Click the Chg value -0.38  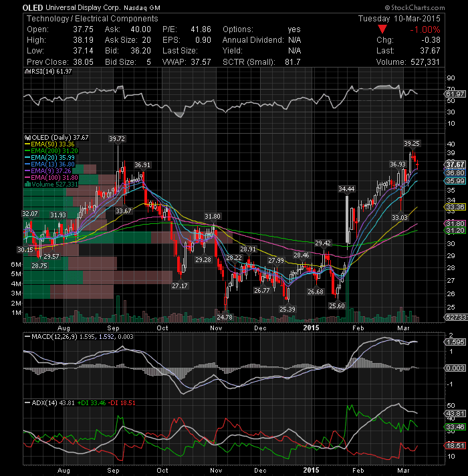(431, 40)
